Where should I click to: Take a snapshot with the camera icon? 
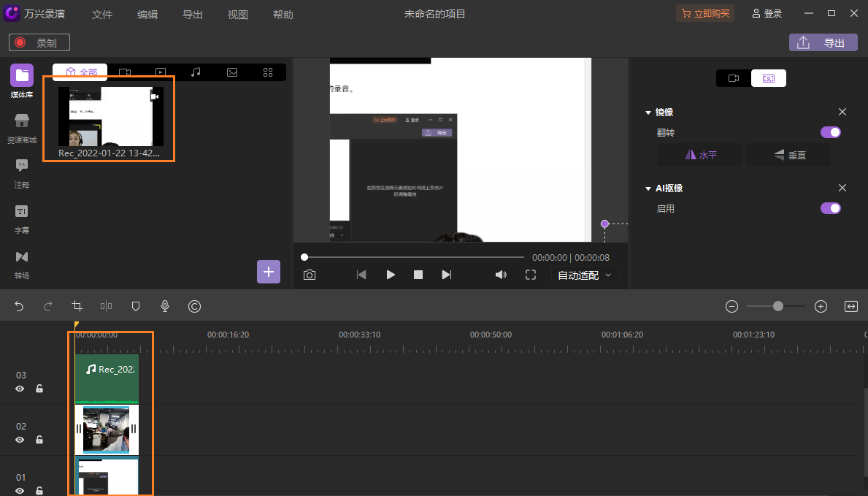[309, 275]
